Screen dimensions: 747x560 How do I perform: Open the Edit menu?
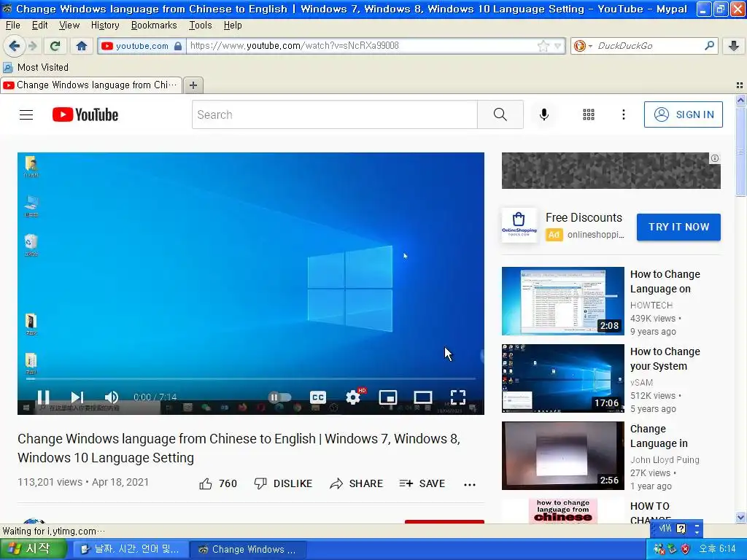coord(39,26)
